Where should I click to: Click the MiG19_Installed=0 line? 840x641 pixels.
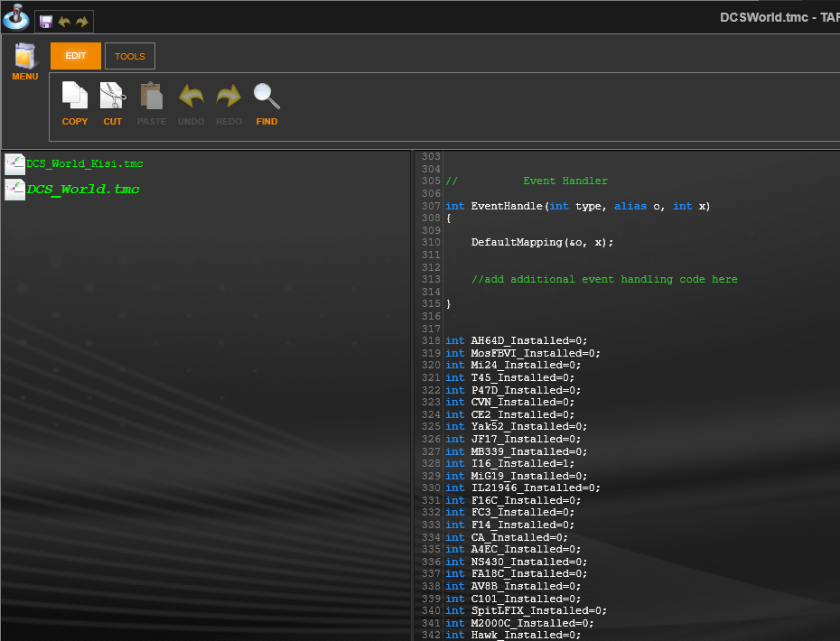517,476
